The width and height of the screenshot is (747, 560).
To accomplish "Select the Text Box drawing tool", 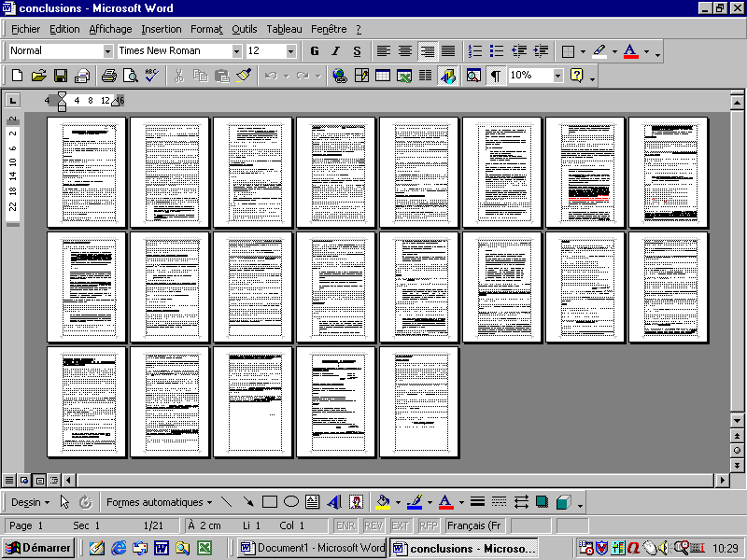I will (313, 502).
